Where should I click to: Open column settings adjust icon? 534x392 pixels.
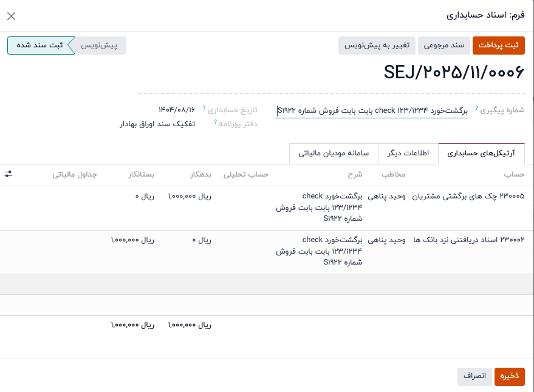point(9,174)
